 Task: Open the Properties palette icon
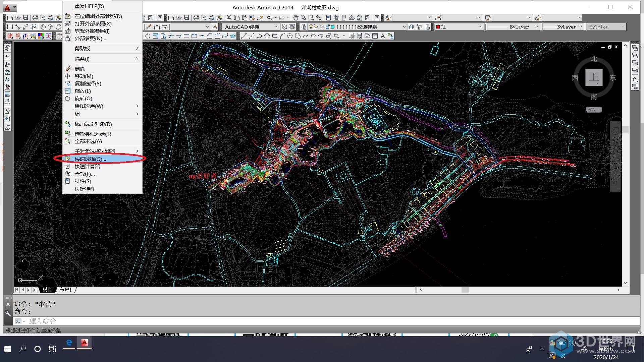pos(328,18)
